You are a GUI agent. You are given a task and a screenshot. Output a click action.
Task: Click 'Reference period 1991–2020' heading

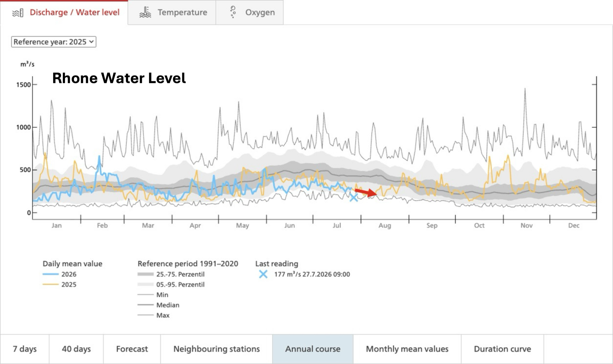click(188, 264)
